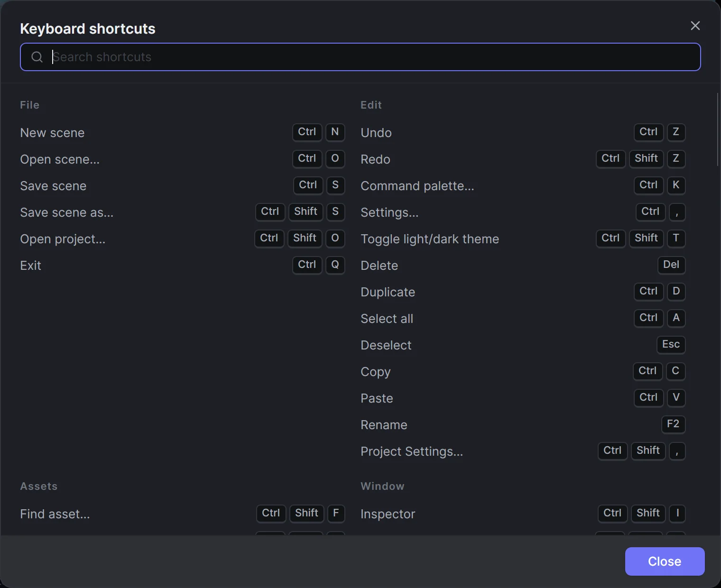
Task: Click the Assets section heading
Action: click(x=39, y=486)
